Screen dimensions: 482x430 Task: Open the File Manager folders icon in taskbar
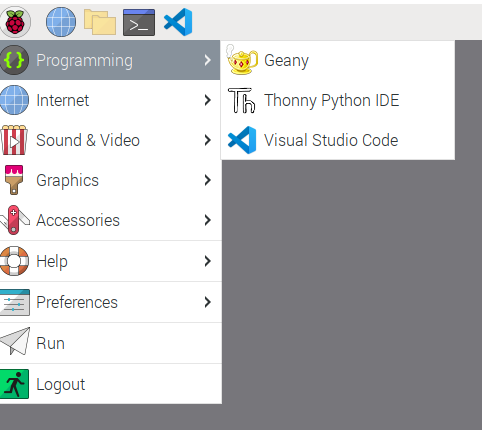tap(100, 22)
